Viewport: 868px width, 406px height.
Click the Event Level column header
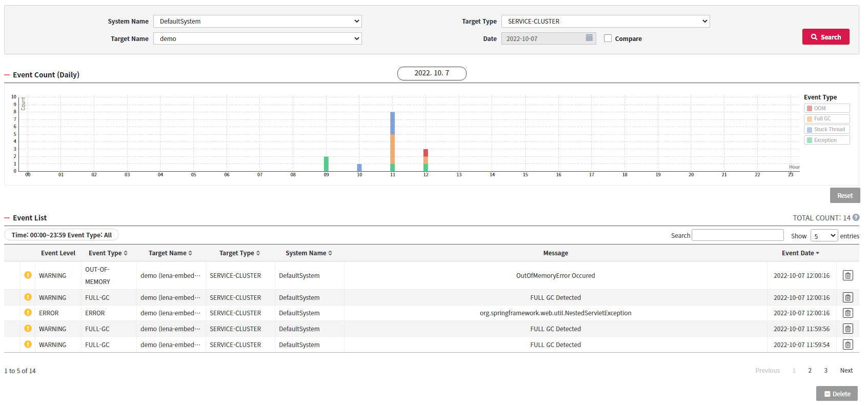(x=58, y=253)
